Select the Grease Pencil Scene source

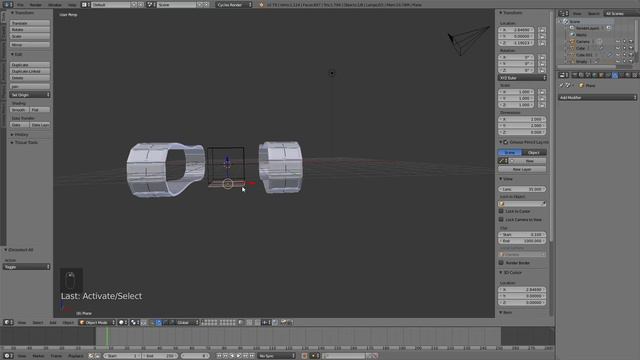(510, 152)
